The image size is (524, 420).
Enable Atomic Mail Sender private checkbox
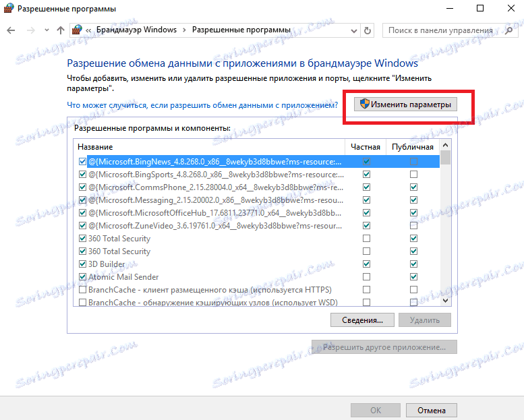click(367, 276)
